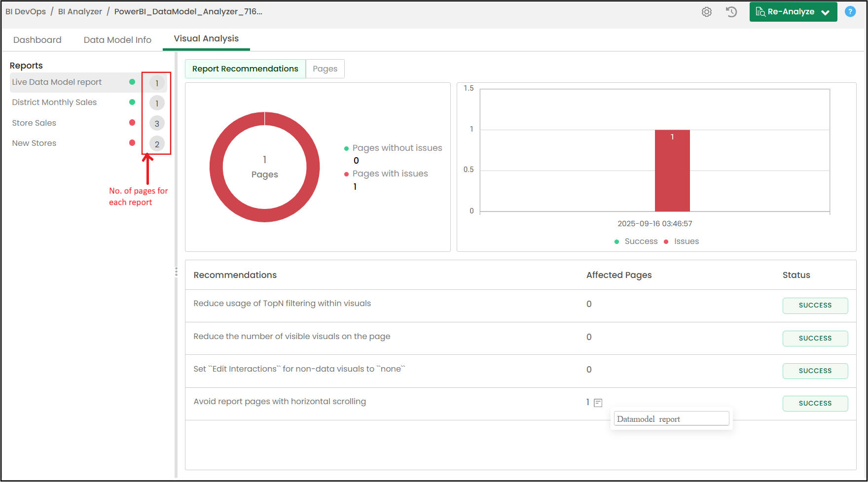Toggle Pages with issues legend entry
The height and width of the screenshot is (482, 868).
(386, 173)
